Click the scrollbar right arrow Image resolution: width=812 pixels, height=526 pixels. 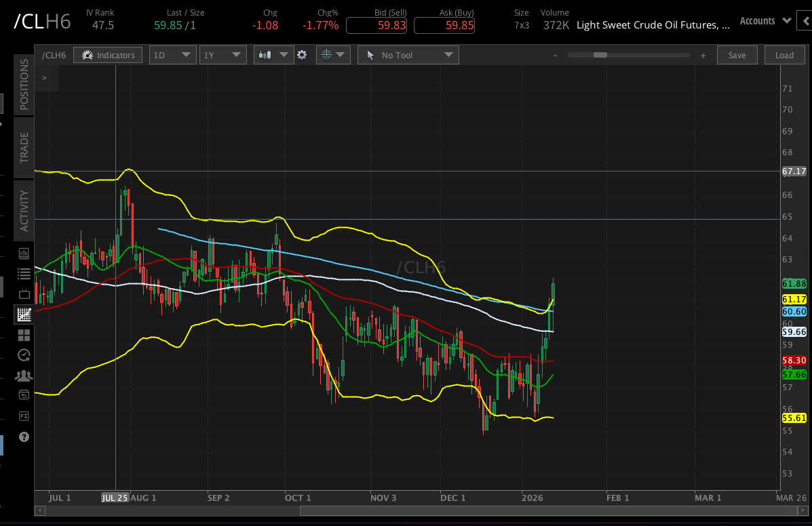pyautogui.click(x=803, y=511)
